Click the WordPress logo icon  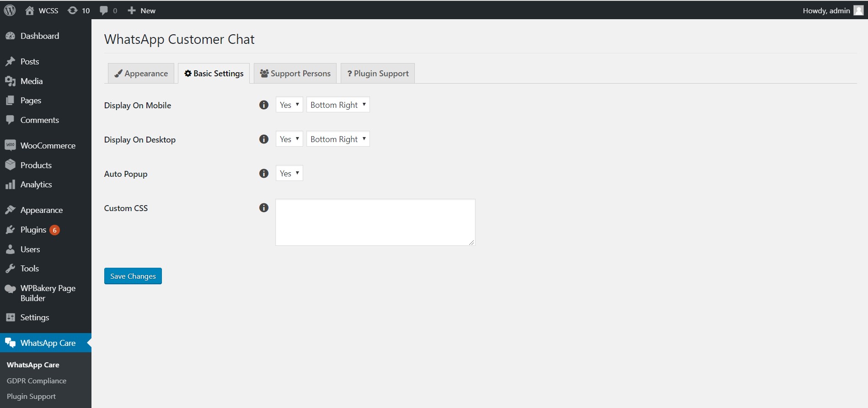[x=10, y=10]
